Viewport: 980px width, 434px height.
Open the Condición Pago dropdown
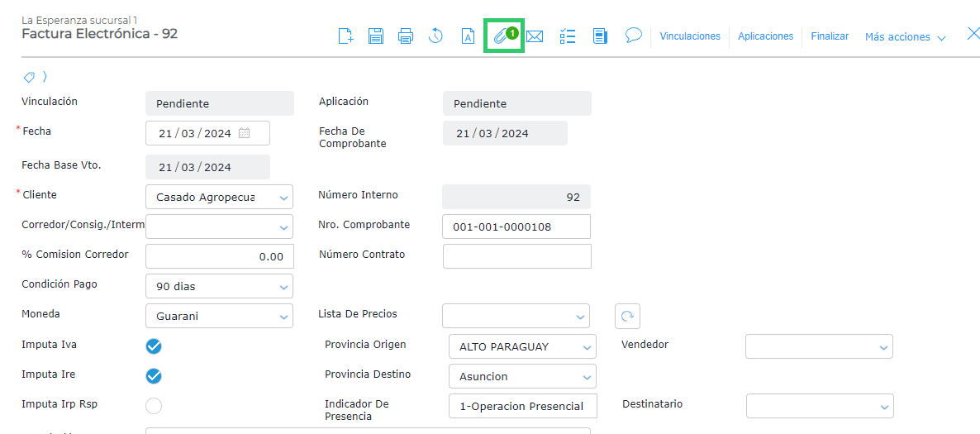point(283,287)
